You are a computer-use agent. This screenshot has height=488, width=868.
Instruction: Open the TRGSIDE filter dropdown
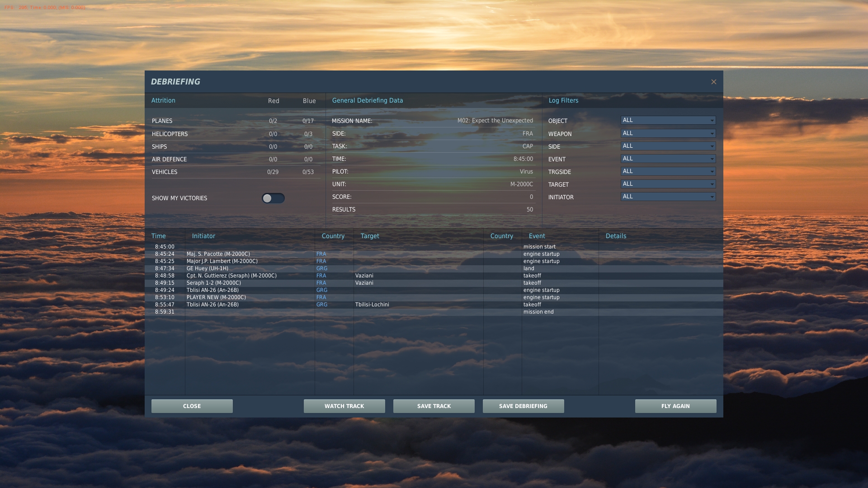click(668, 171)
